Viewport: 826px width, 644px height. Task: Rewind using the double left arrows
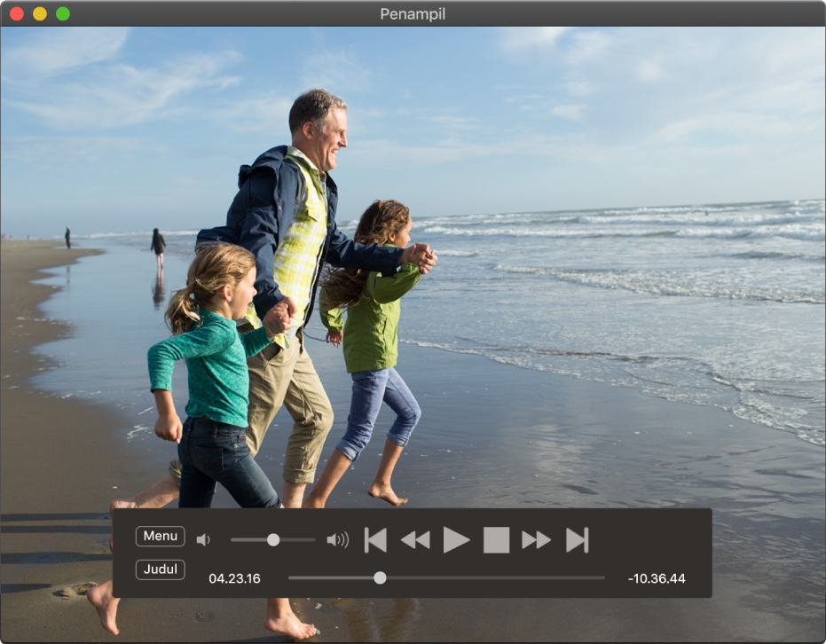coord(415,539)
